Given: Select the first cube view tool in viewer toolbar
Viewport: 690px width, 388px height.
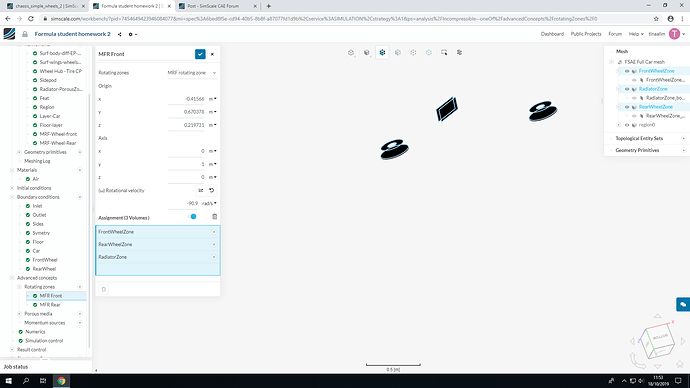Looking at the screenshot, I should click(x=351, y=52).
